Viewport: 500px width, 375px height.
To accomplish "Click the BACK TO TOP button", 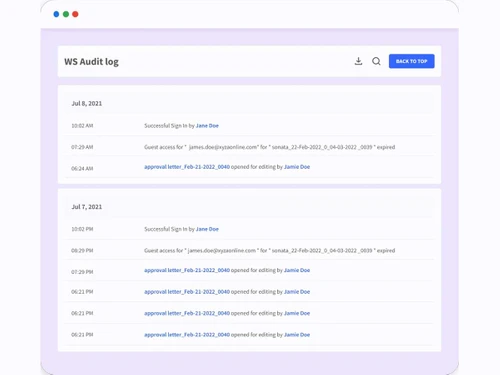I will [x=411, y=61].
